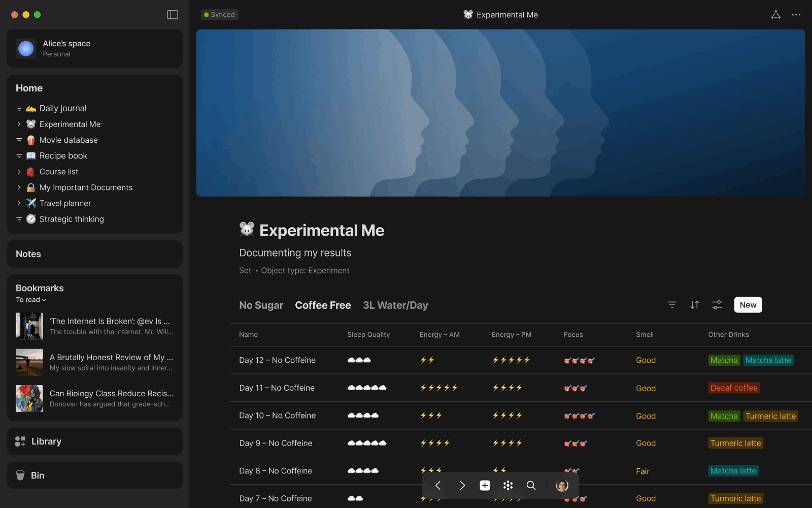Image resolution: width=812 pixels, height=508 pixels.
Task: Click the filter icon above table
Action: pos(672,305)
